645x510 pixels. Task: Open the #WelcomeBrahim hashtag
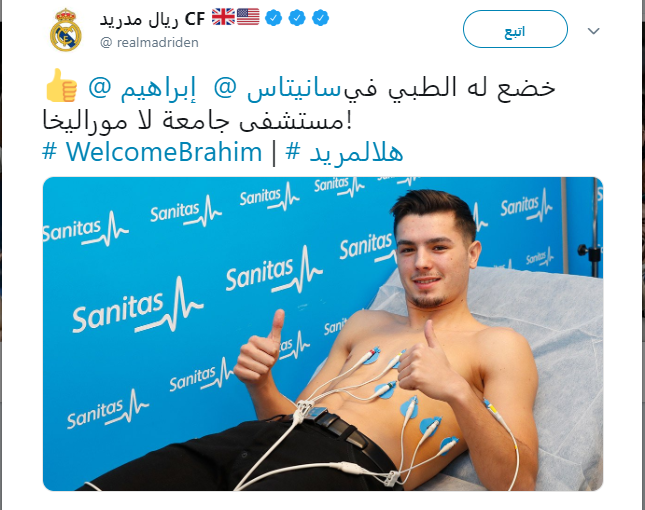coord(152,152)
